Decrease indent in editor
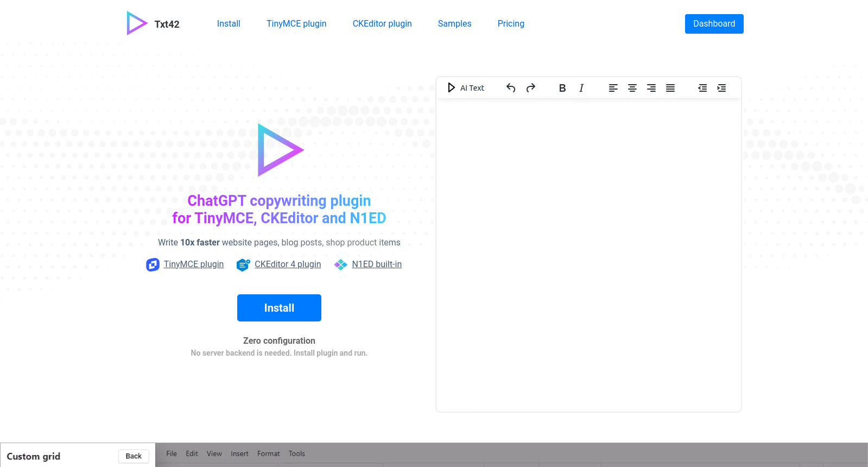Image resolution: width=868 pixels, height=467 pixels. [x=702, y=88]
